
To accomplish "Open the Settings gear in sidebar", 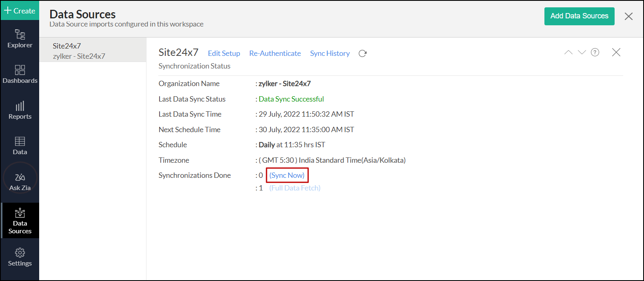I will (x=20, y=257).
